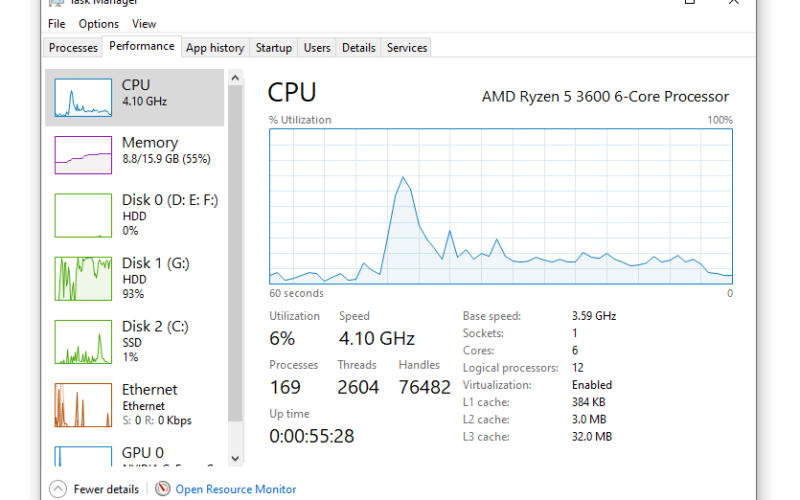Click scrollbar down arrow in sidebar
This screenshot has height=500, width=800.
click(235, 458)
